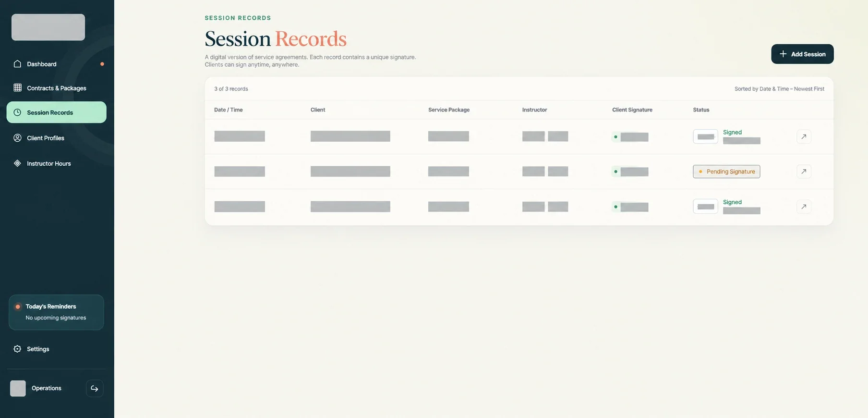Navigate to Instructor Hours

(x=57, y=163)
